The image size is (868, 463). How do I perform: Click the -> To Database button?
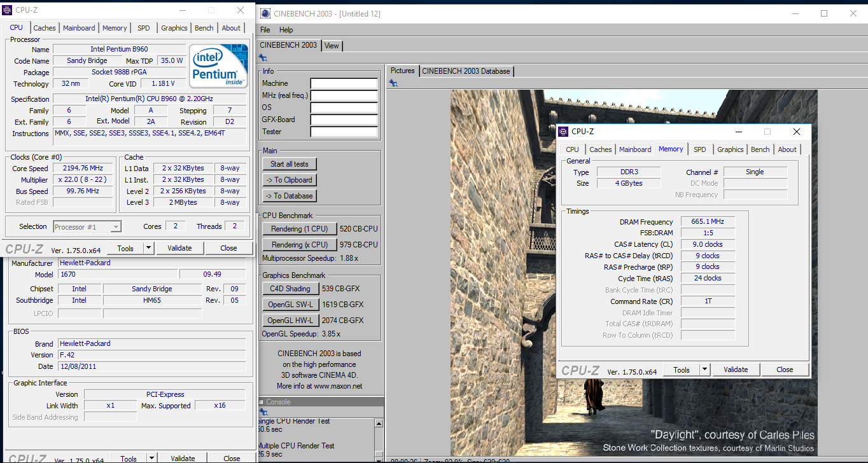click(290, 196)
